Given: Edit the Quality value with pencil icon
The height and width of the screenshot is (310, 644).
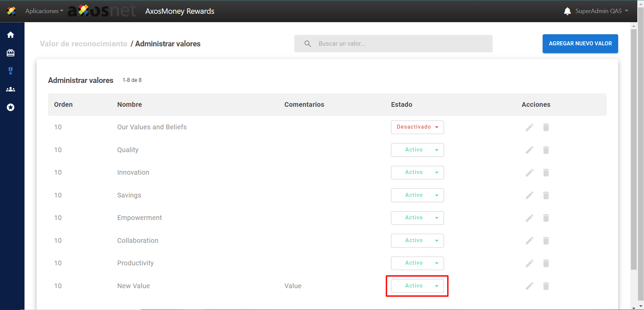Looking at the screenshot, I should 529,150.
